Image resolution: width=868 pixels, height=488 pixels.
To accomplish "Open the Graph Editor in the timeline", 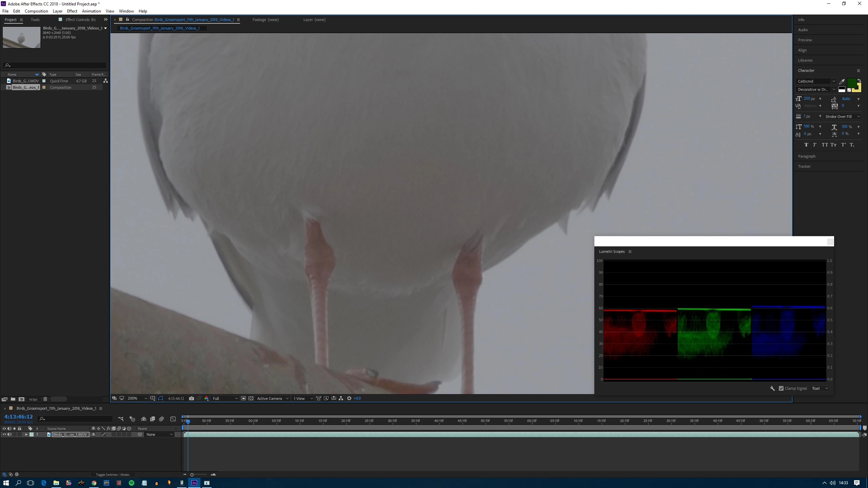I will [x=173, y=419].
